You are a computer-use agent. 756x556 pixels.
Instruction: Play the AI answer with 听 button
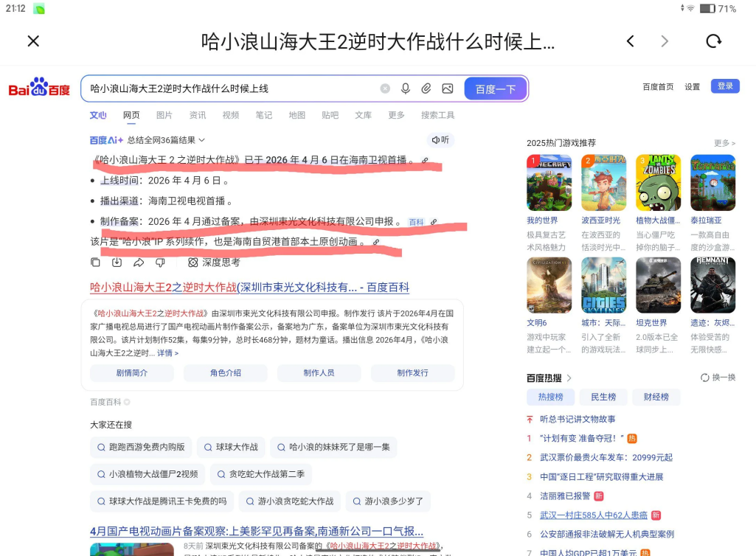[440, 140]
